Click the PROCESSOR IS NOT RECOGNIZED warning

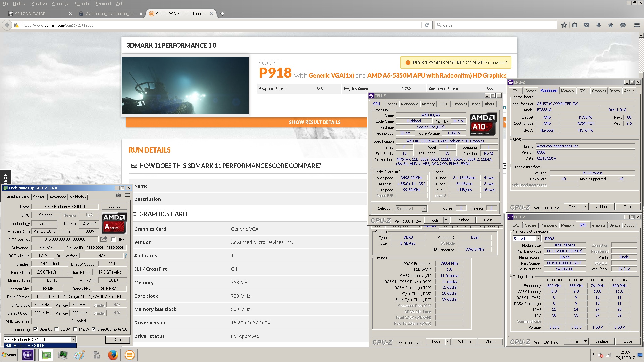[456, 63]
